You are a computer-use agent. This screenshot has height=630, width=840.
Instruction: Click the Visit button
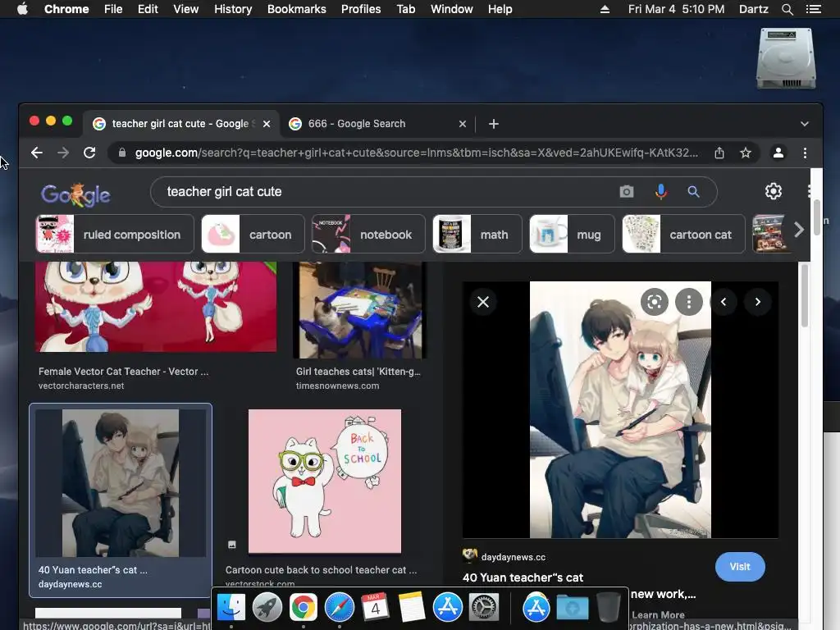740,567
